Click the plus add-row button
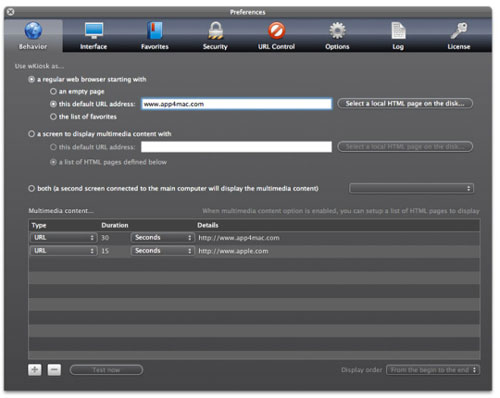 coord(35,370)
